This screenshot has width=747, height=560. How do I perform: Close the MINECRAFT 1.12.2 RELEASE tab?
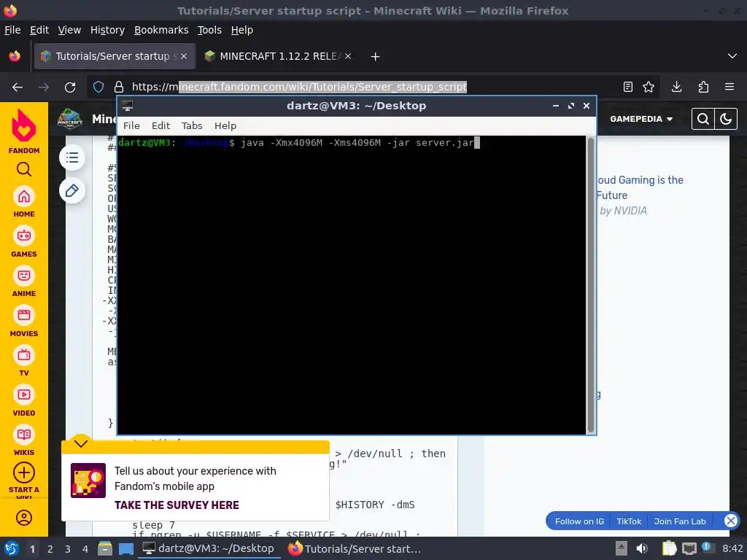coord(348,56)
